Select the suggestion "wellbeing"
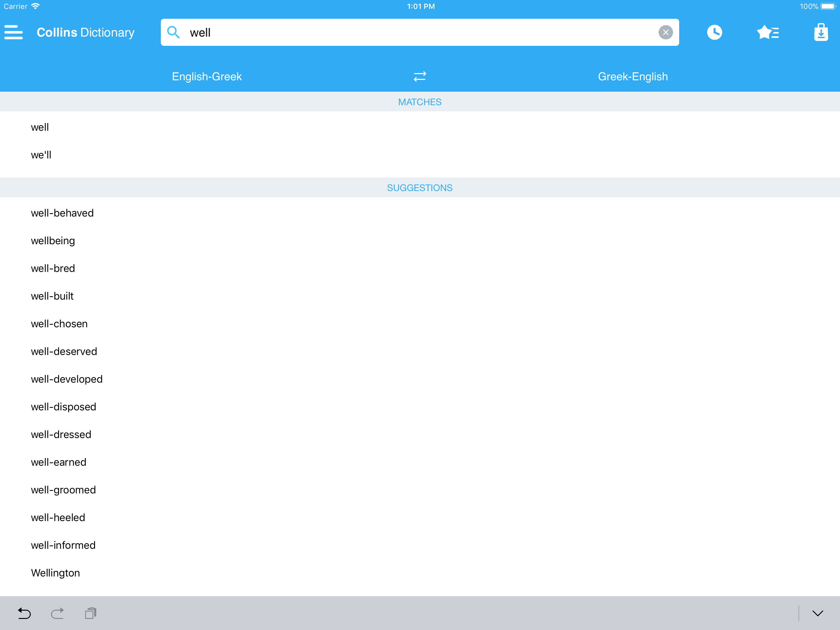The width and height of the screenshot is (840, 630). [x=53, y=241]
